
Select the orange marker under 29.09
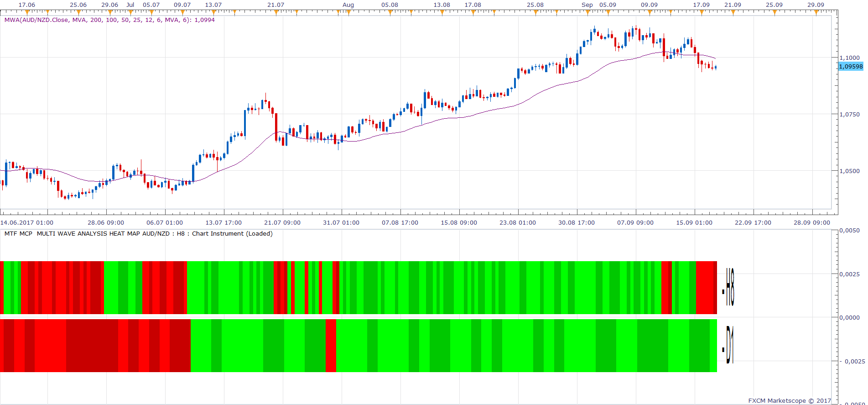(x=816, y=12)
